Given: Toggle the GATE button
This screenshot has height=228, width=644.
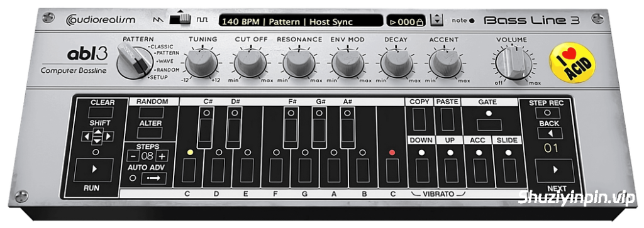Looking at the screenshot, I should (489, 124).
